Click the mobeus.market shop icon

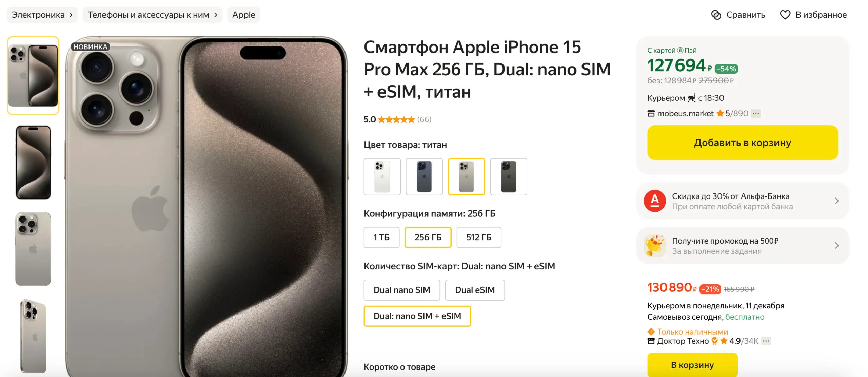tap(651, 113)
